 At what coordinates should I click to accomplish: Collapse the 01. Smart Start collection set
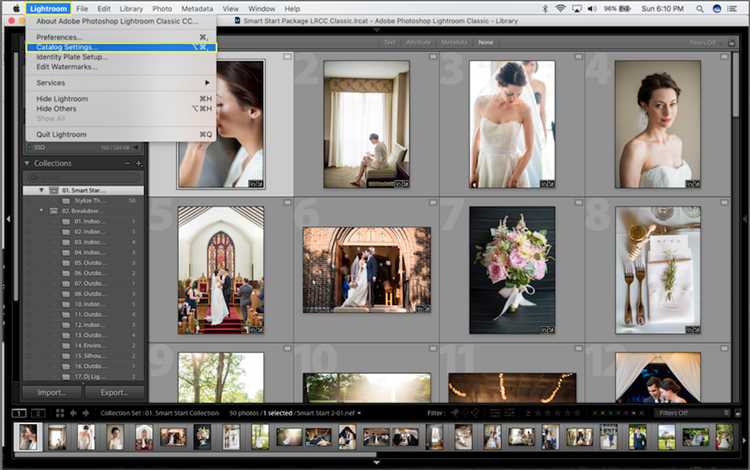coord(41,190)
